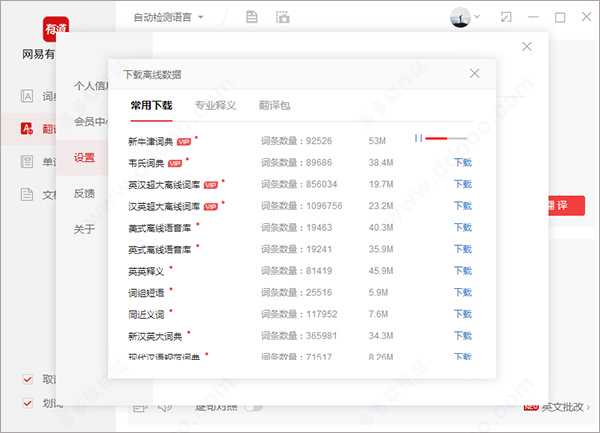Open 关于 in settings menu
The height and width of the screenshot is (433, 600).
(84, 230)
